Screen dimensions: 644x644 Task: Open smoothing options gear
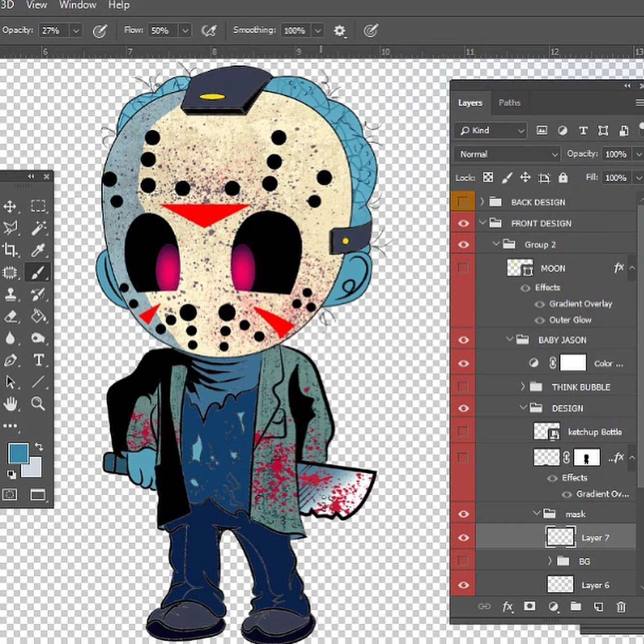[340, 31]
